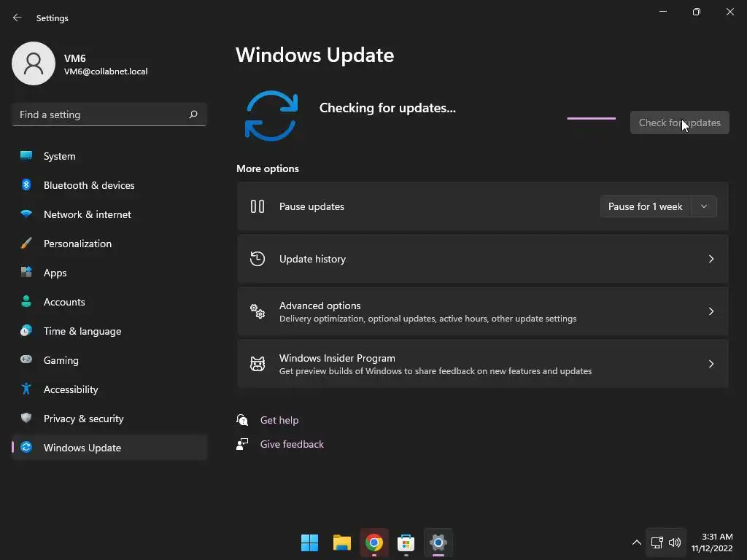The width and height of the screenshot is (747, 560).
Task: Open the Start menu from taskbar
Action: click(309, 542)
